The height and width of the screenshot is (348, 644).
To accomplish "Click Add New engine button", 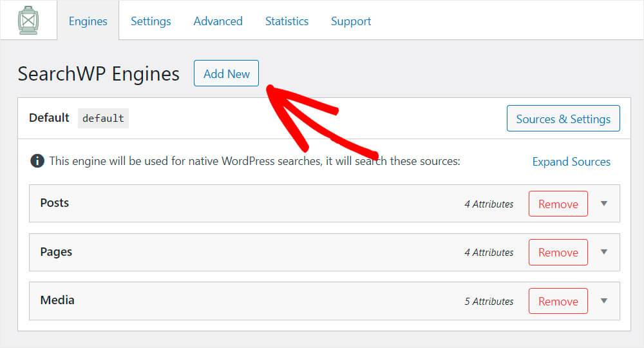I will pyautogui.click(x=226, y=73).
